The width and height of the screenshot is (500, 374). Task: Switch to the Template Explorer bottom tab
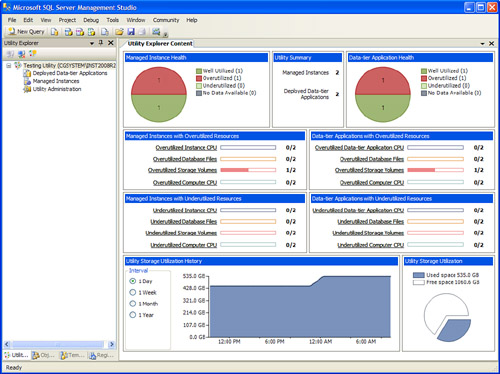tap(73, 355)
